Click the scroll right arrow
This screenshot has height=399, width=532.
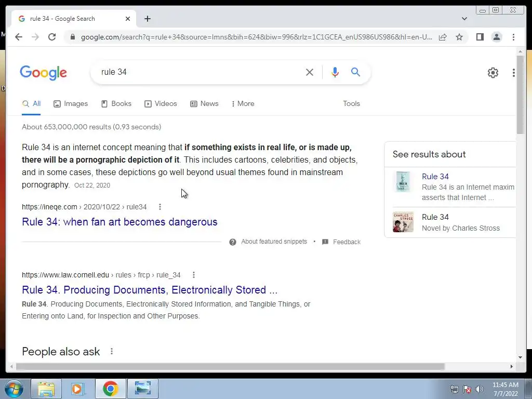click(x=512, y=366)
